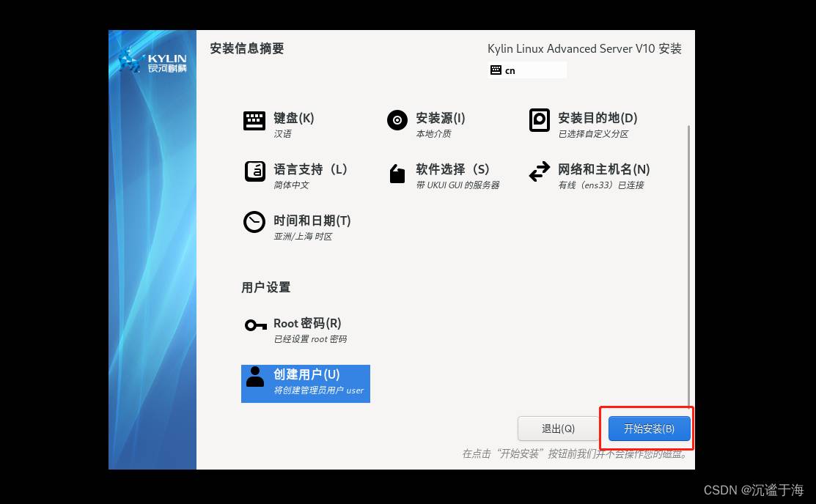
Task: Click the arrows icon for 网络和主机名(N)
Action: 539,172
